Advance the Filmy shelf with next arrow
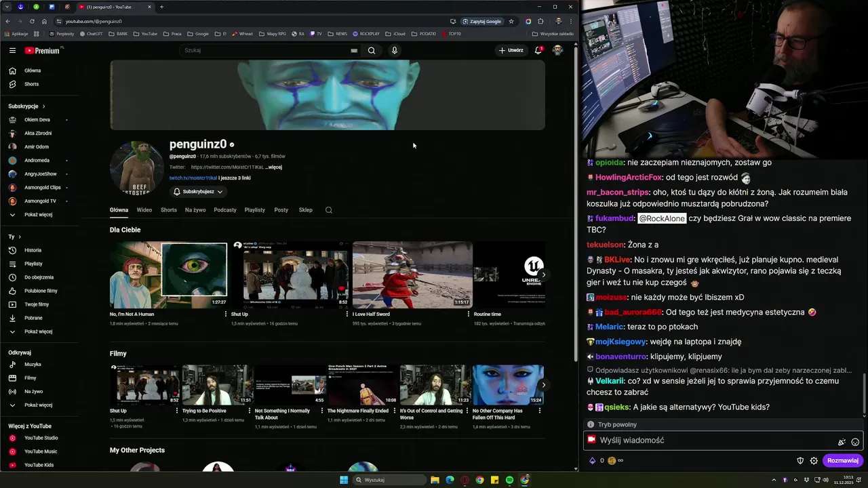This screenshot has height=488, width=868. pyautogui.click(x=543, y=385)
